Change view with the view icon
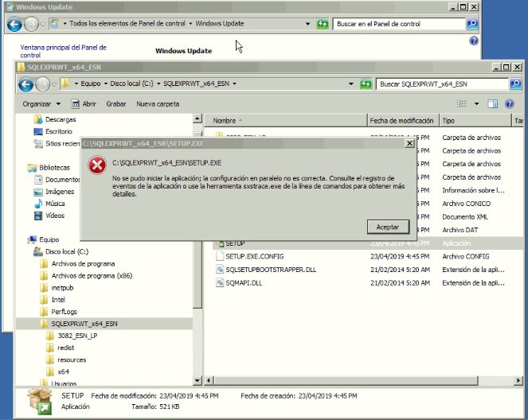The height and width of the screenshot is (420, 528). coord(462,104)
